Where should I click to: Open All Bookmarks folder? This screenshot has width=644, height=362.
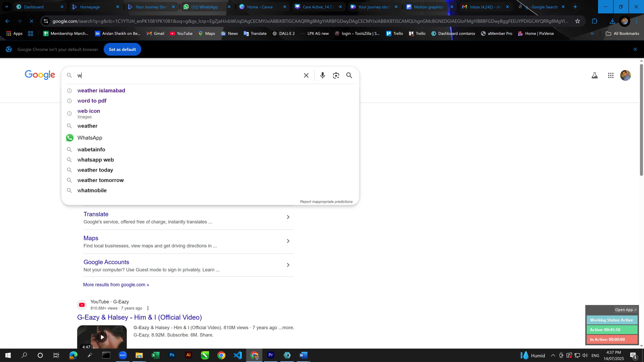tap(622, 34)
